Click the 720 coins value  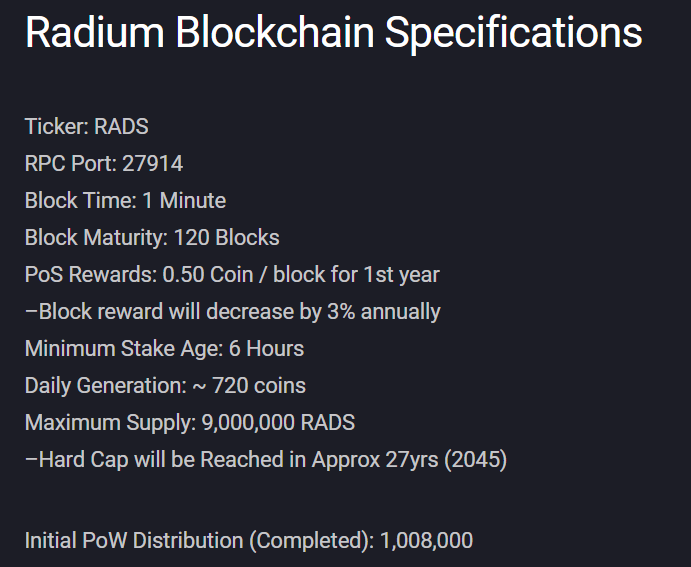(259, 386)
